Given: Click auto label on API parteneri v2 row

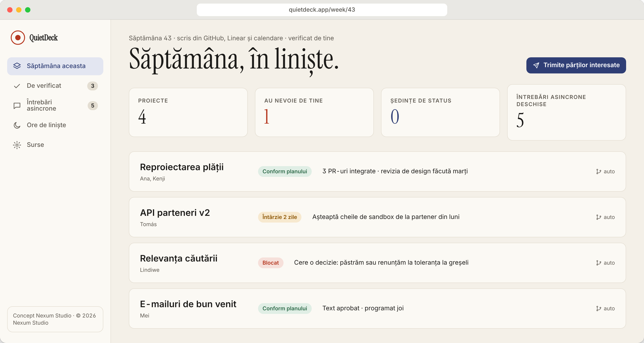Looking at the screenshot, I should tap(609, 217).
